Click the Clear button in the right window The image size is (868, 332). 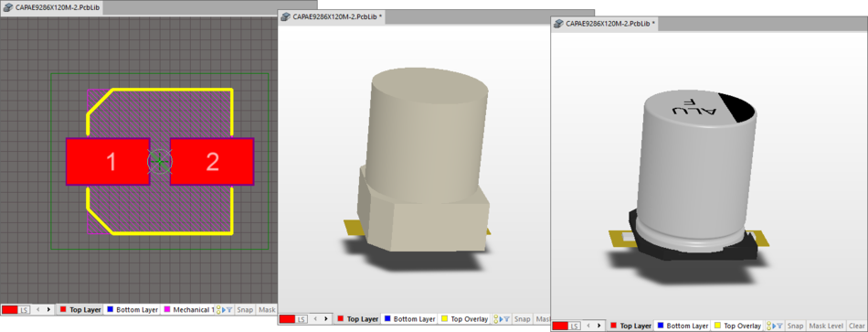point(856,326)
